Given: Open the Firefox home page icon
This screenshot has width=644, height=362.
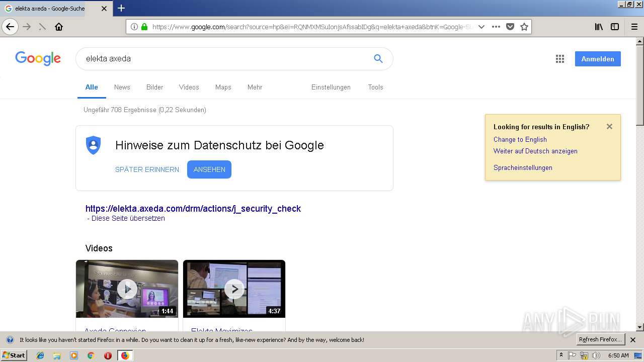Looking at the screenshot, I should tap(59, 27).
